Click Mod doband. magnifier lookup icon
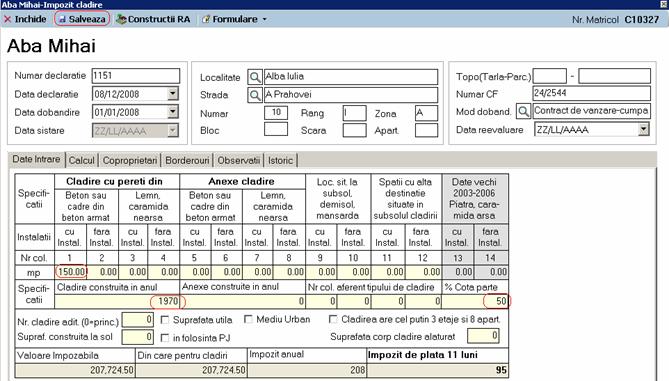Image resolution: width=669 pixels, height=381 pixels. tap(523, 111)
